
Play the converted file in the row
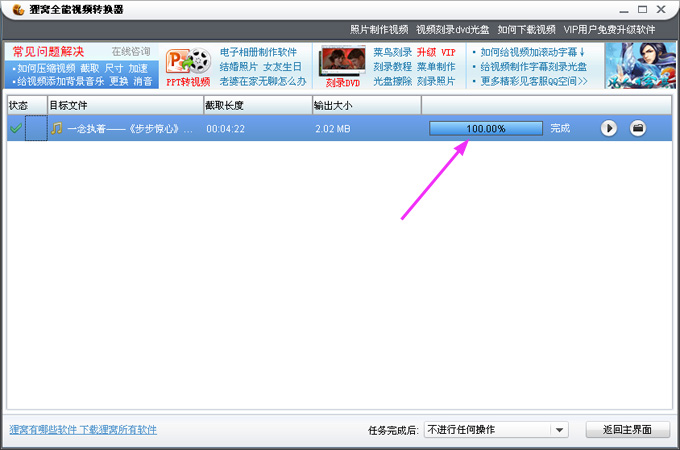click(608, 128)
